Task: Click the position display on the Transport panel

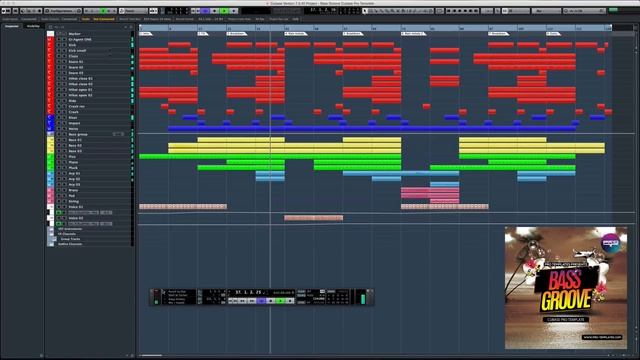Action: pyautogui.click(x=249, y=292)
